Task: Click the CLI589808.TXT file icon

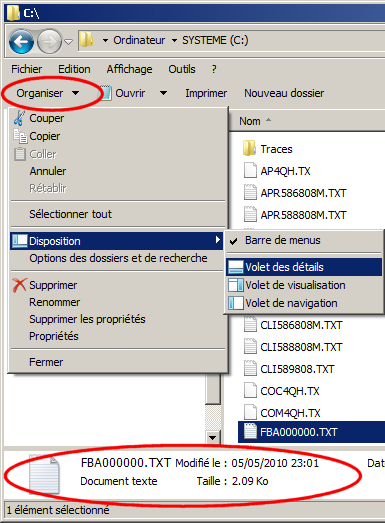Action: click(x=250, y=369)
